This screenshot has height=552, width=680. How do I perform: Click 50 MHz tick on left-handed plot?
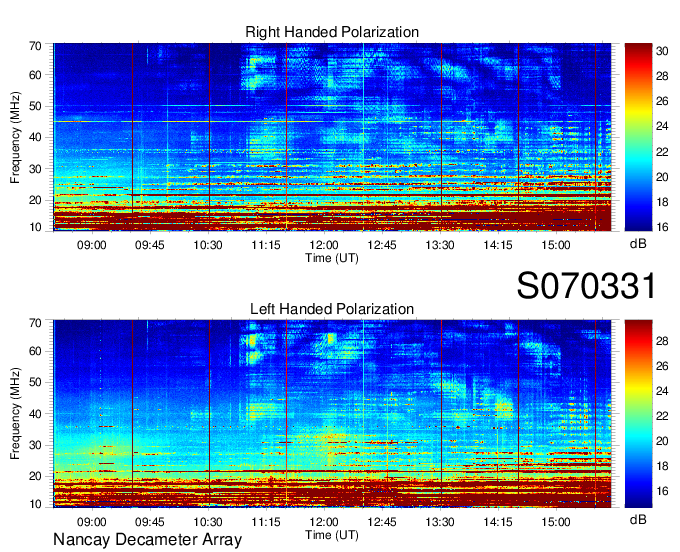[35, 382]
